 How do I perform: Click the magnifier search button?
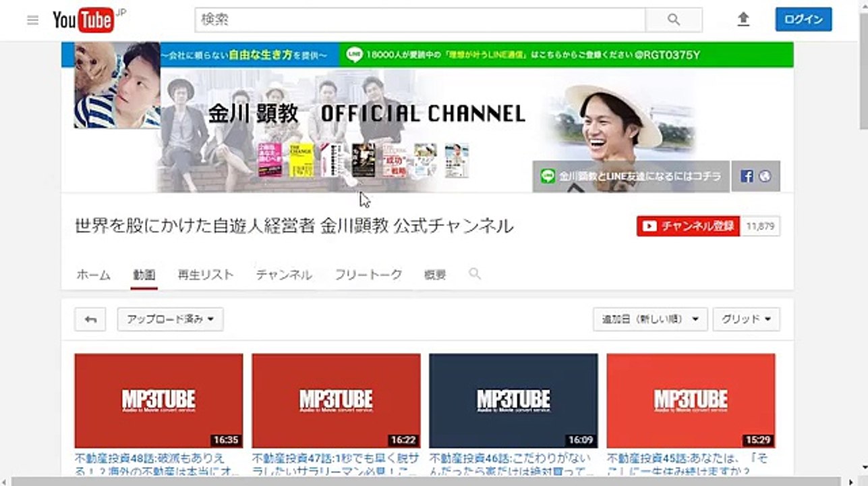674,20
